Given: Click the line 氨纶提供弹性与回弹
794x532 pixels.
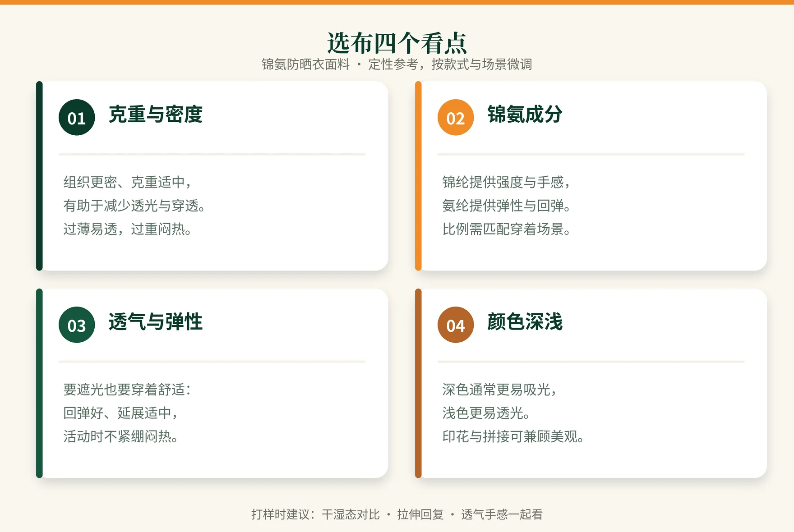Looking at the screenshot, I should pyautogui.click(x=507, y=206).
